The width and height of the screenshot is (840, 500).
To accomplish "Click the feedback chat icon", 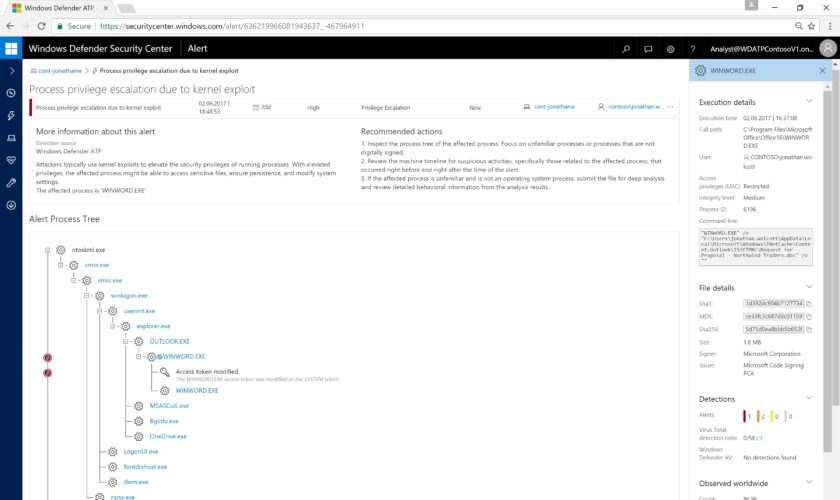I will (x=648, y=48).
